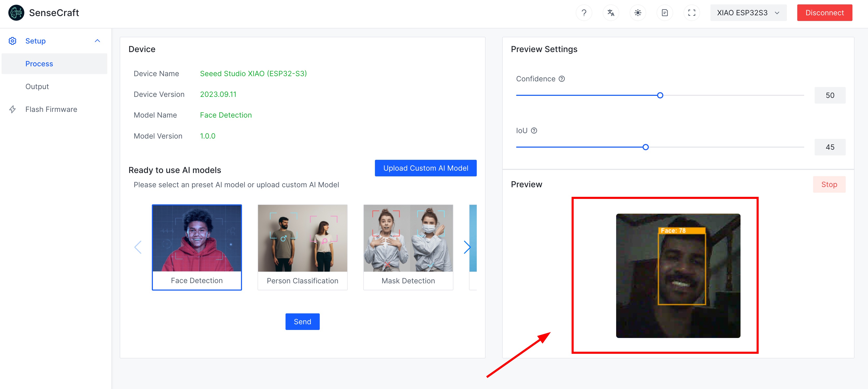
Task: Click the help question mark icon
Action: click(584, 13)
